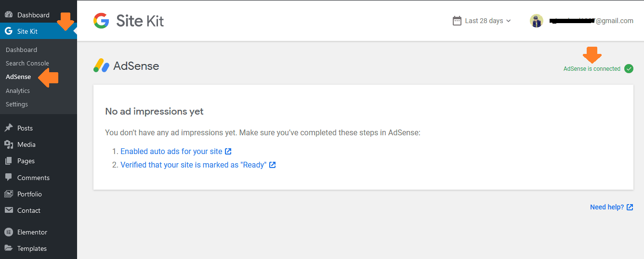
Task: Click external link icon after auto ads link
Action: coord(228,151)
